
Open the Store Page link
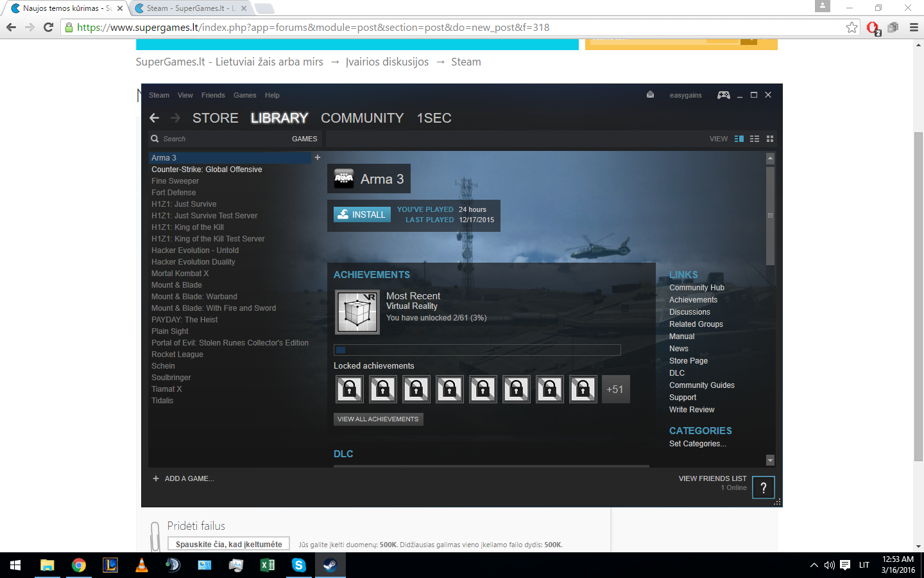click(x=689, y=361)
